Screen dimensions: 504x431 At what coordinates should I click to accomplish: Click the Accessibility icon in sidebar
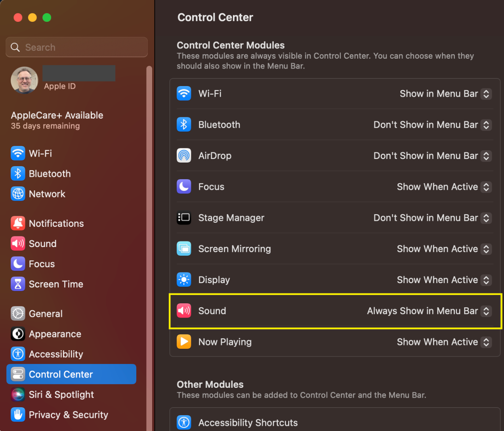pyautogui.click(x=18, y=354)
